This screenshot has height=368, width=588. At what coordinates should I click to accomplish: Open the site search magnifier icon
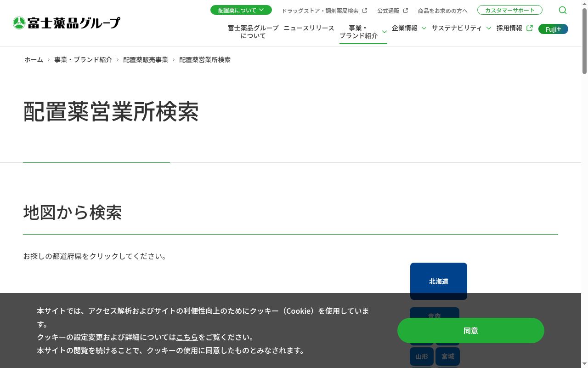coord(563,10)
